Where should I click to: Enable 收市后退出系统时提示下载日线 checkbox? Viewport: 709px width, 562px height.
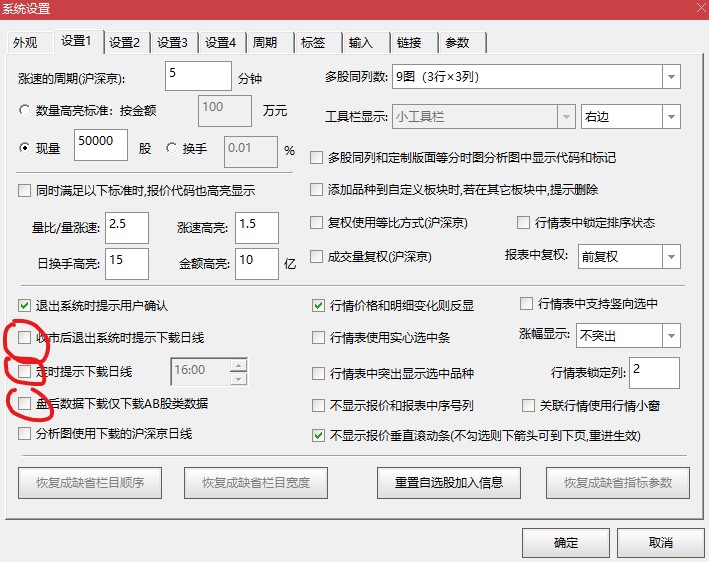(x=25, y=338)
